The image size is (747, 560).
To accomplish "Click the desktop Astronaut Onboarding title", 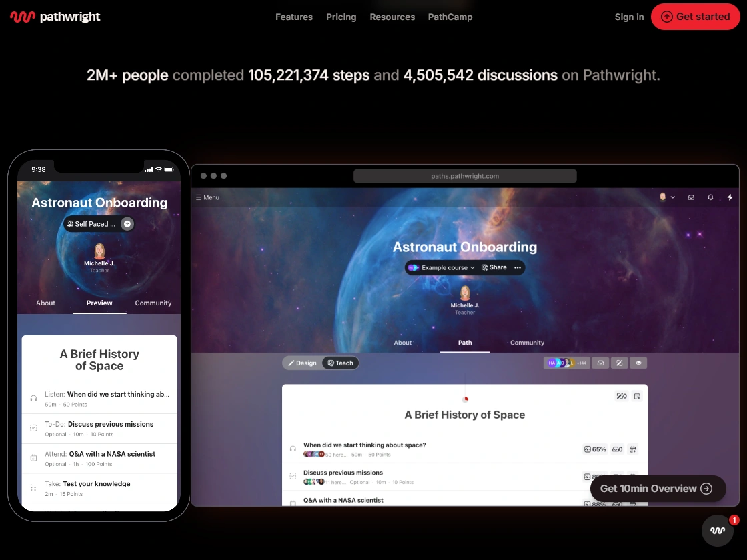I will [x=464, y=247].
